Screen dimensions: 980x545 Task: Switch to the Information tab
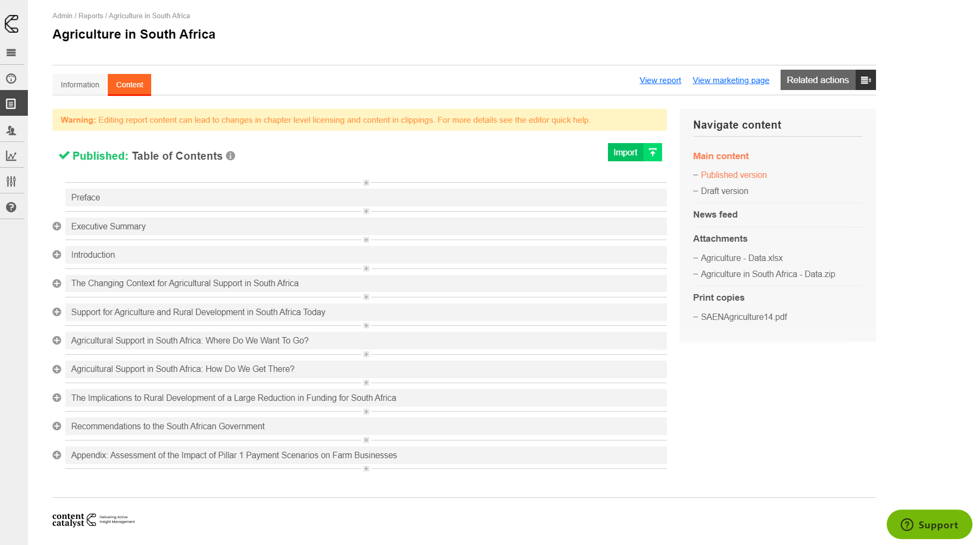pyautogui.click(x=80, y=85)
